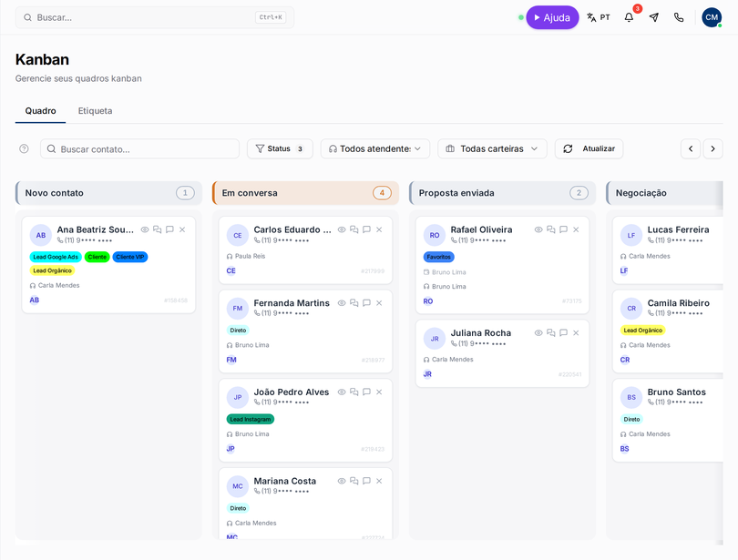
Task: Open the PT language selector
Action: [599, 17]
